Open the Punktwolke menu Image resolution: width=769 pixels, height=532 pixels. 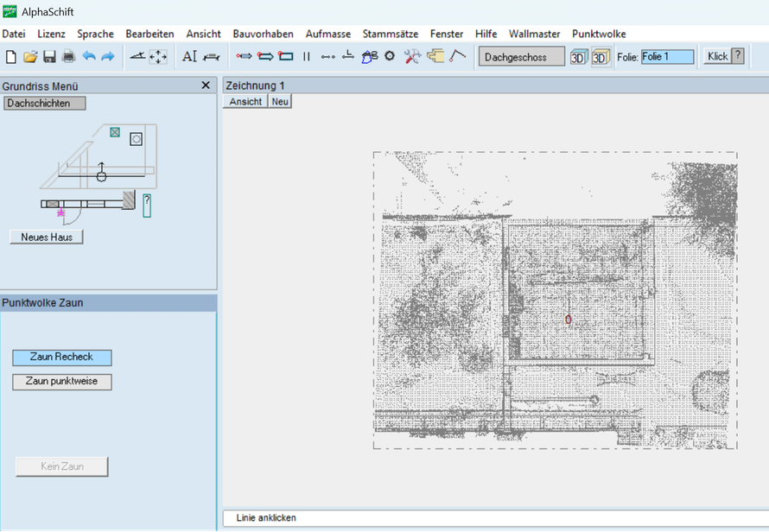[x=599, y=34]
